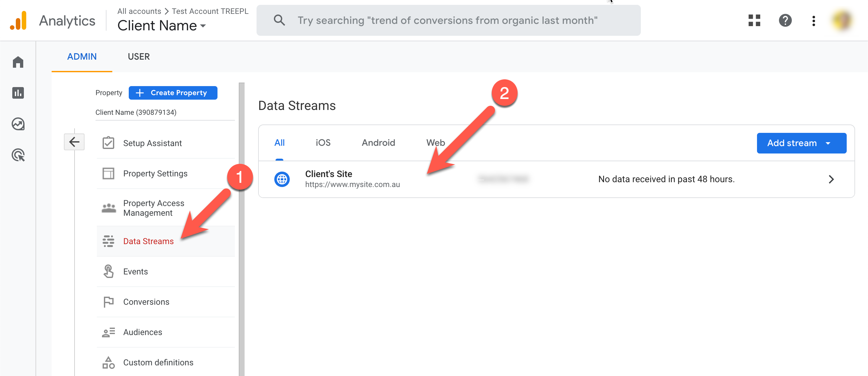Click the plus icon in Create Property
Image resolution: width=868 pixels, height=376 pixels.
139,93
